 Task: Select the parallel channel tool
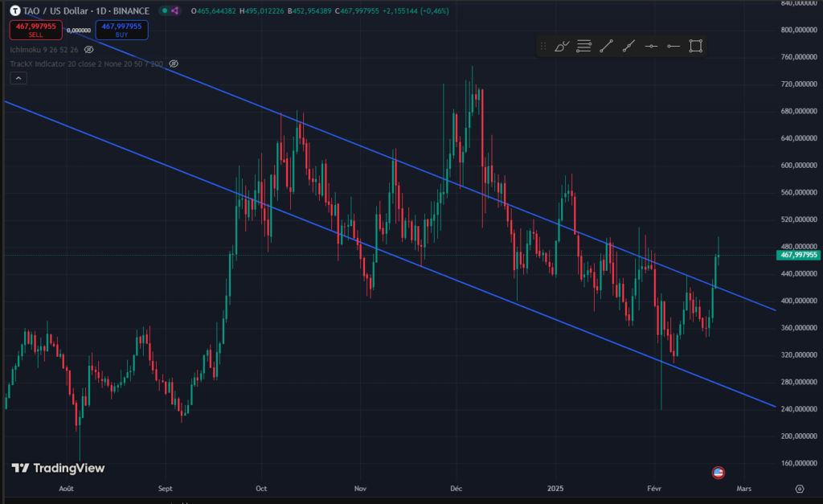click(x=583, y=46)
